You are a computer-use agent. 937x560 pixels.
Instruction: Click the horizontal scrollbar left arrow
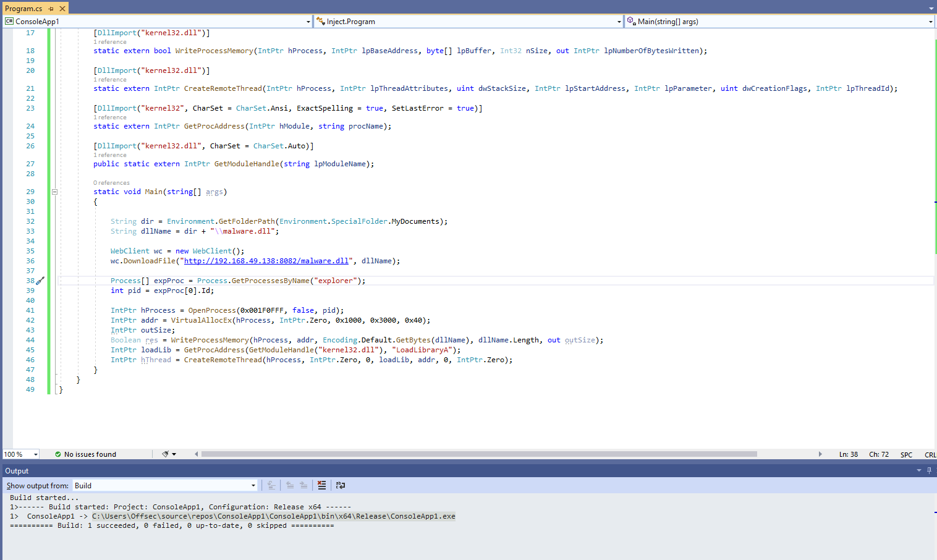point(197,454)
